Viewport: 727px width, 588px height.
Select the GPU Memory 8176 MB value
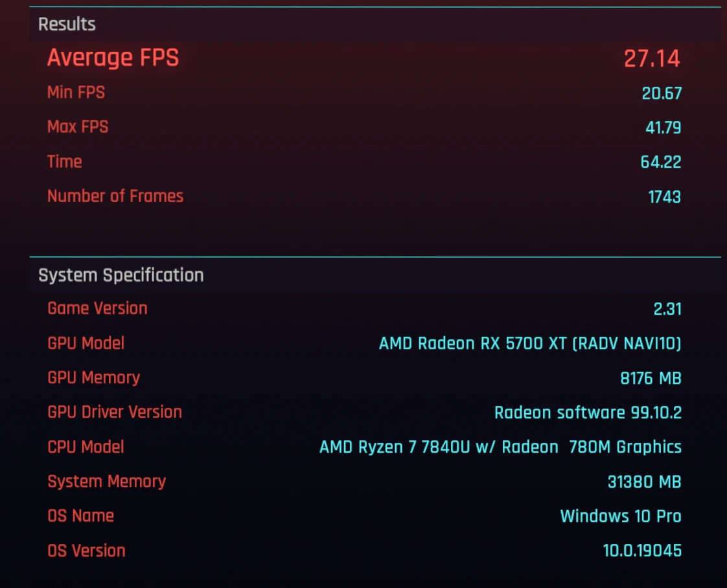point(651,379)
